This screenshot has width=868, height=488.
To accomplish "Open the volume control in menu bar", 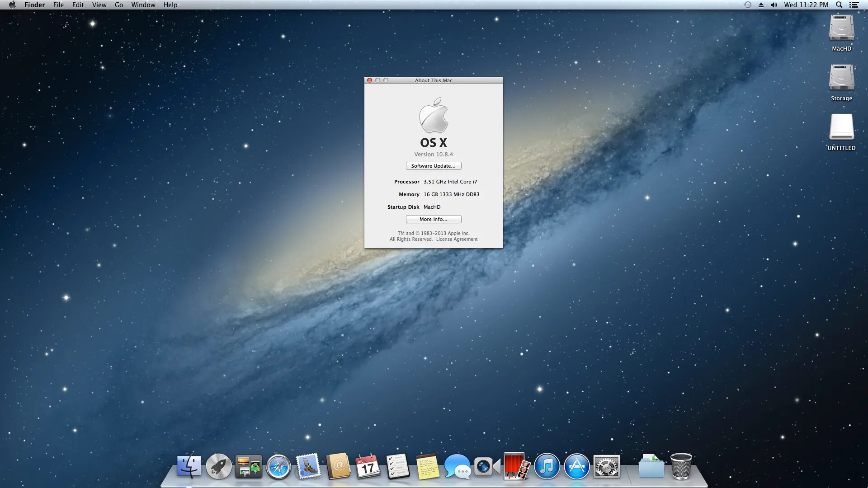I will 774,5.
